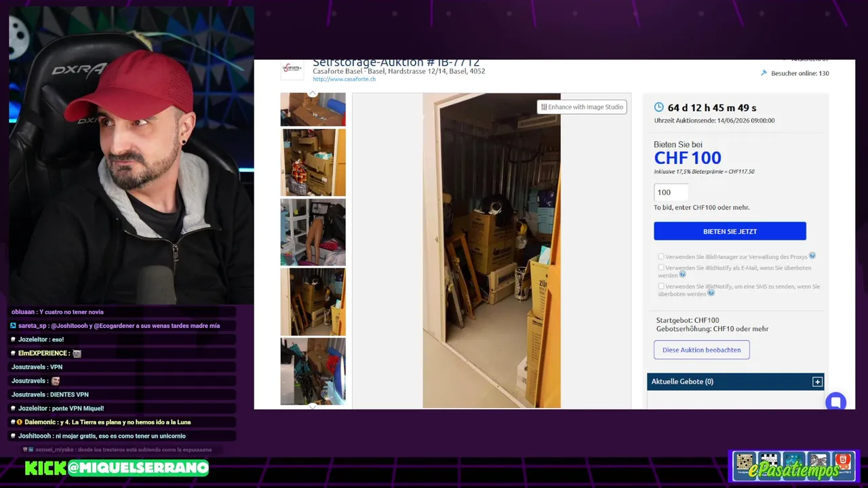Click Diese Auktion beobachten button
Screen dimensions: 868x488
(701, 350)
